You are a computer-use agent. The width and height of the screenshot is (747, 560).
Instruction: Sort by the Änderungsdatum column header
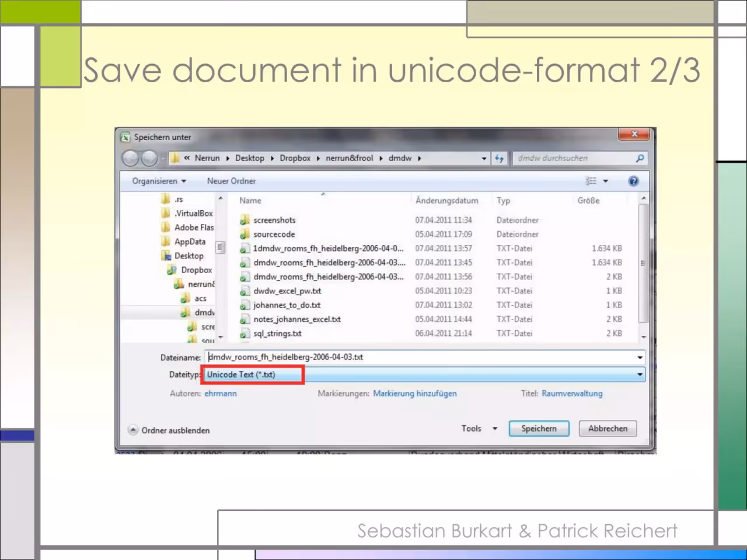point(447,200)
